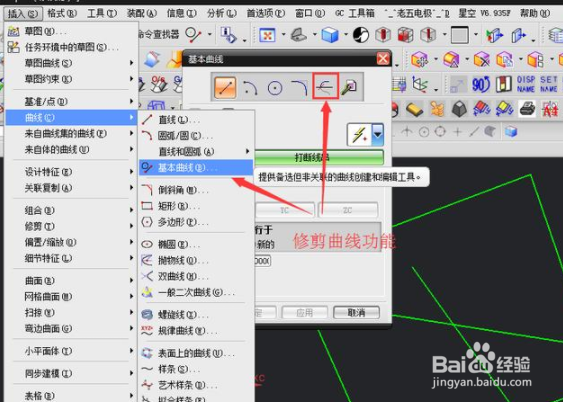Click the command finder icon in toolbar
The width and height of the screenshot is (563, 402).
pos(194,35)
